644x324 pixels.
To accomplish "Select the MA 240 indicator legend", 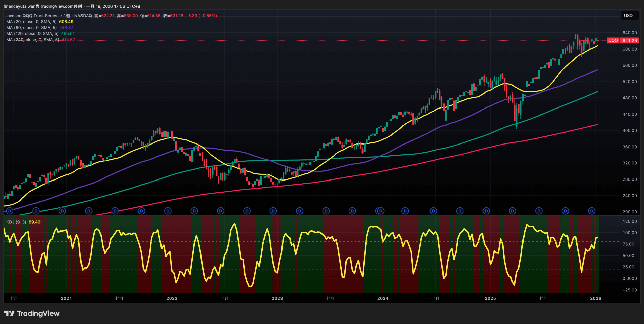I will [33, 40].
